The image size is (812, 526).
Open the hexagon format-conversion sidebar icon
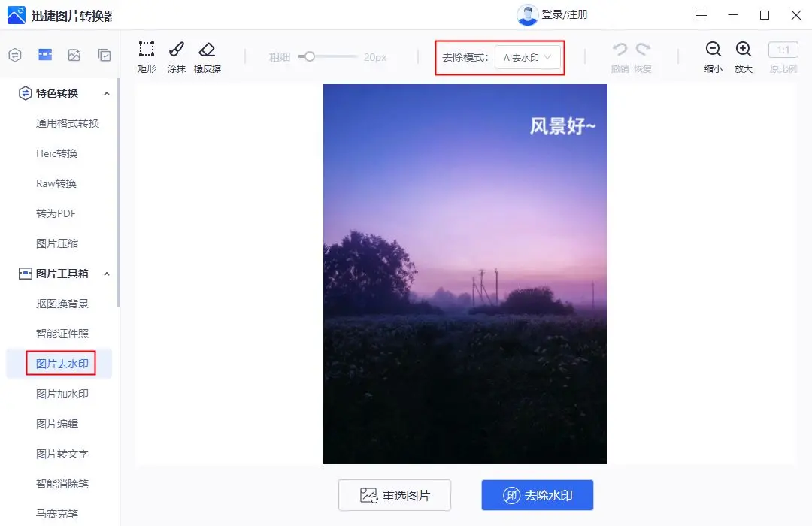coord(14,55)
